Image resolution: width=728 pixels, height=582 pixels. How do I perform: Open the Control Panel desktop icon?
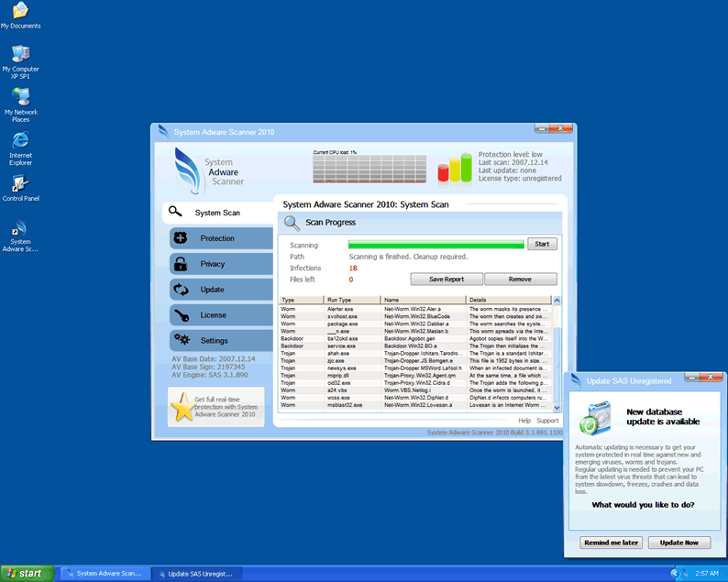pos(20,186)
